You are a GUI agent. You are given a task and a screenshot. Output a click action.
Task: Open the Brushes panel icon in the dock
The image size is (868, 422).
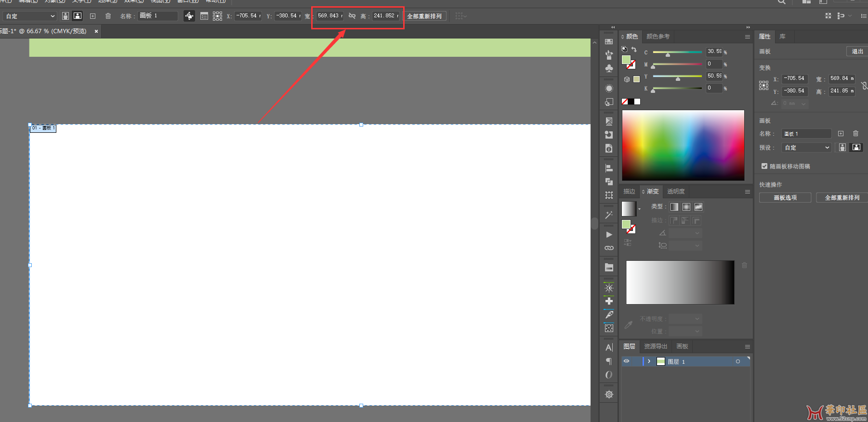point(609,55)
